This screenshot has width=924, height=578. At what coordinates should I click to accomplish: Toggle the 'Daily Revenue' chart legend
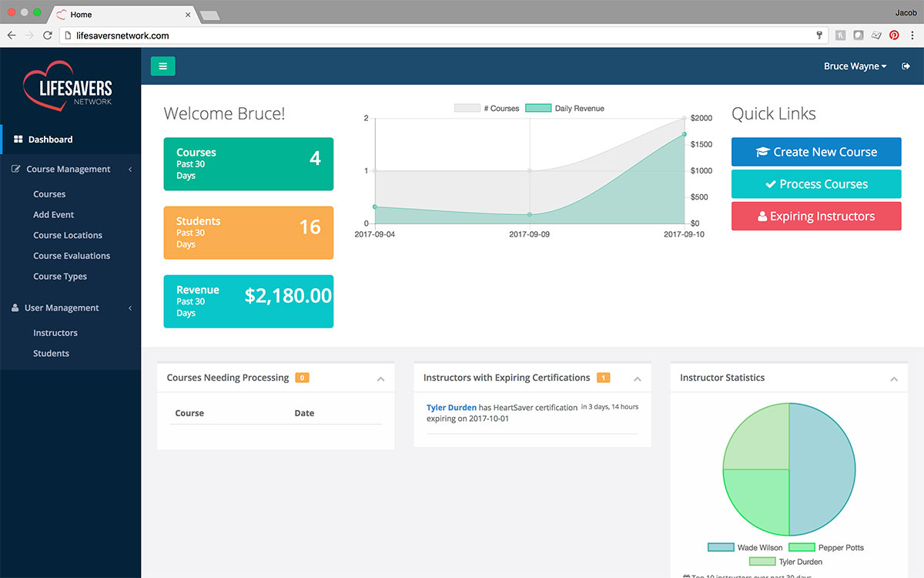pos(564,109)
